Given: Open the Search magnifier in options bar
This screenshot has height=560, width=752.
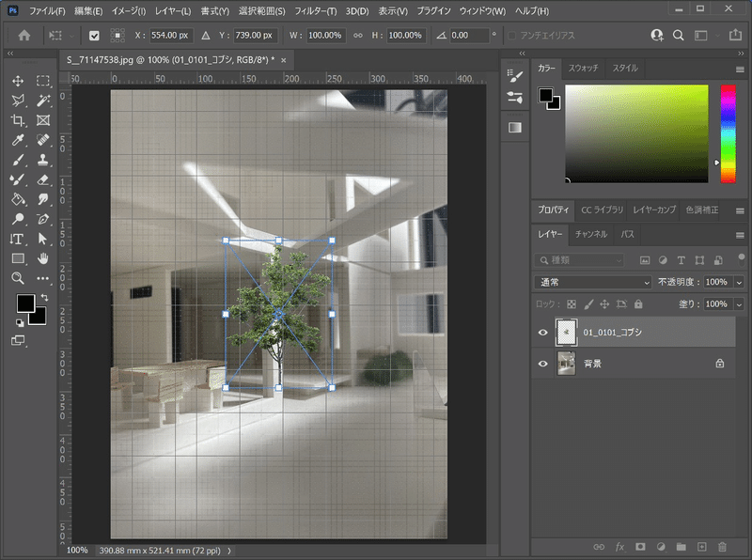Looking at the screenshot, I should (678, 35).
